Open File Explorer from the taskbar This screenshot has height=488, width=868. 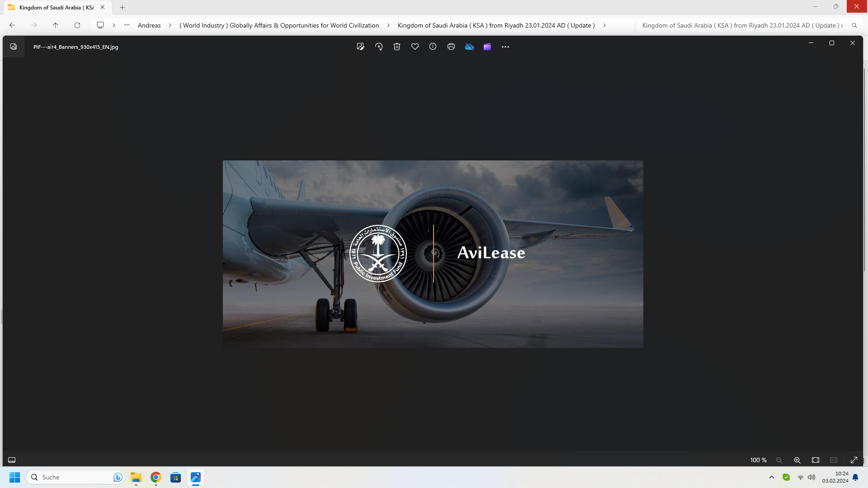[x=136, y=477]
